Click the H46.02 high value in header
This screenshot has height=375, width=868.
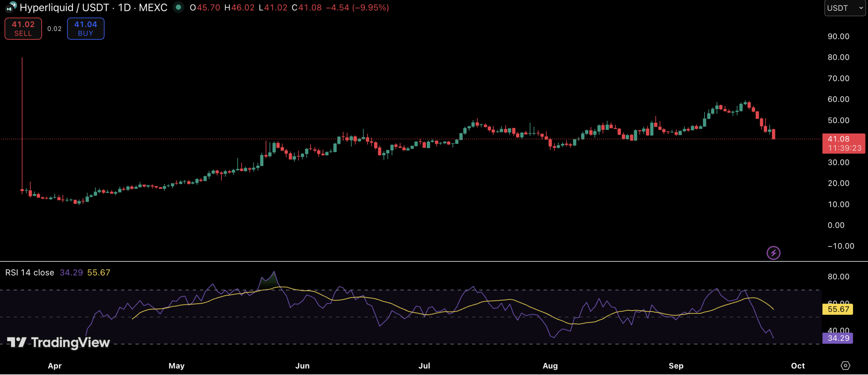[239, 7]
